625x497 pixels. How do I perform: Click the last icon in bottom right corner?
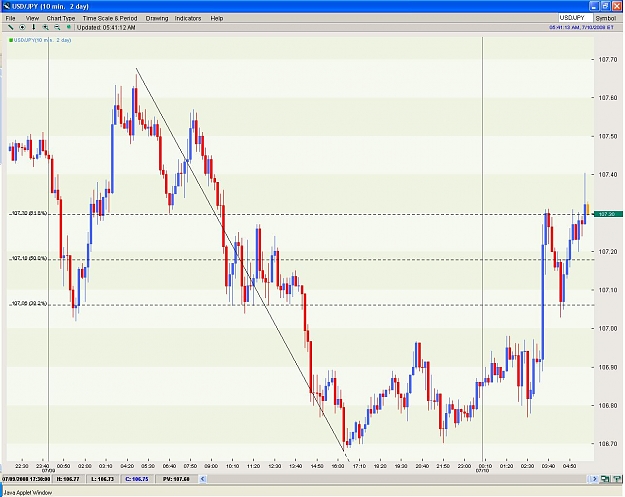(x=617, y=479)
